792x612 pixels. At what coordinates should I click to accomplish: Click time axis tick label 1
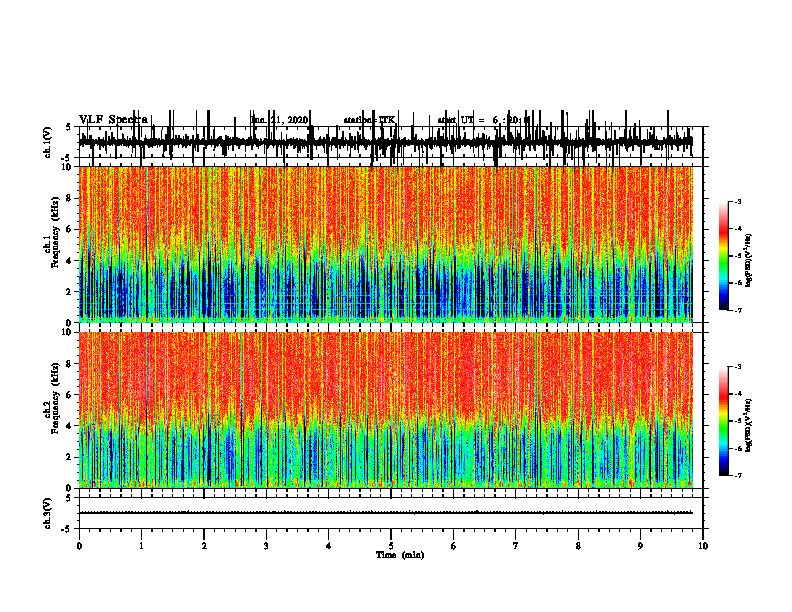(141, 546)
